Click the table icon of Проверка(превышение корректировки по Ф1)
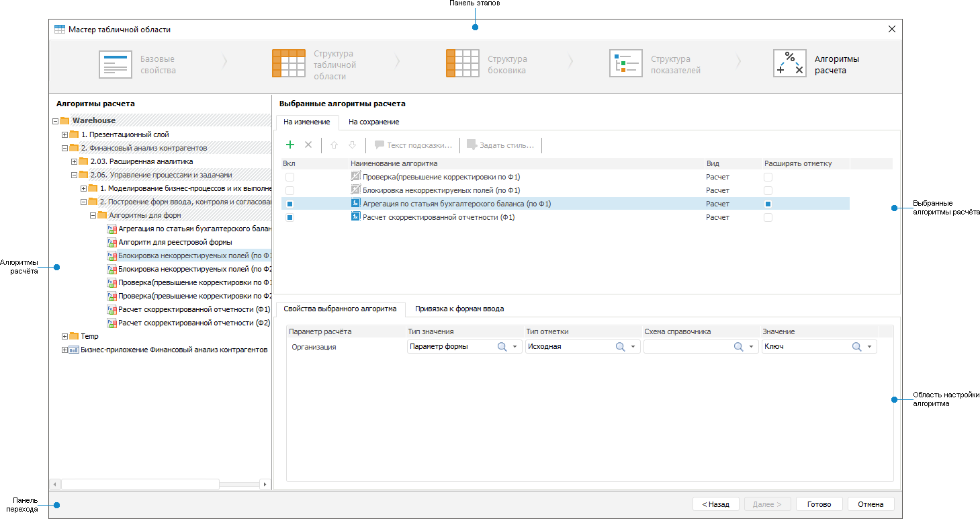The height and width of the screenshot is (519, 980). pos(356,176)
